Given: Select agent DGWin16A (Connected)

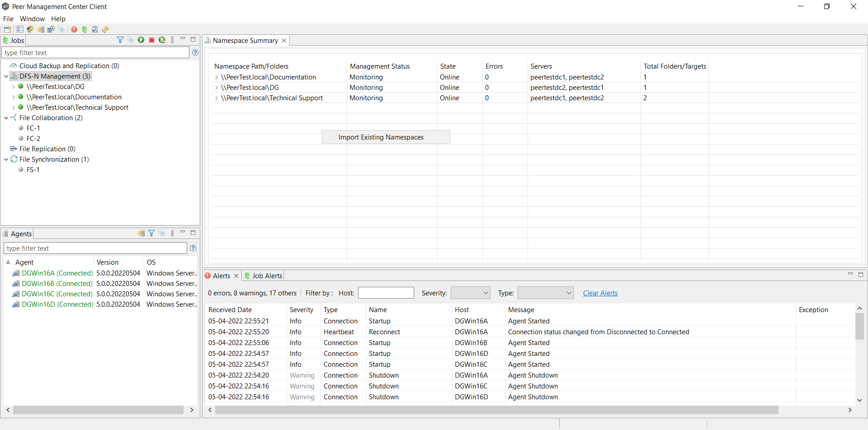Looking at the screenshot, I should 57,273.
